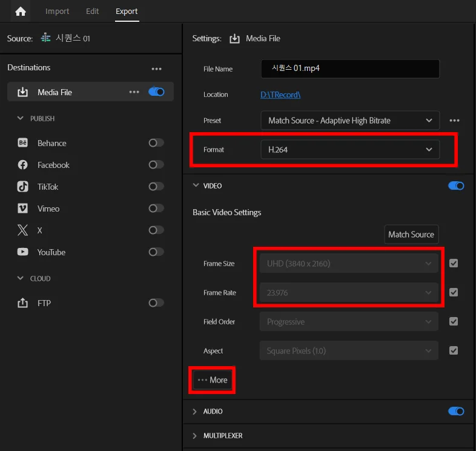This screenshot has width=476, height=451.
Task: Uncheck Frame Rate match source checkbox
Action: pyautogui.click(x=454, y=292)
